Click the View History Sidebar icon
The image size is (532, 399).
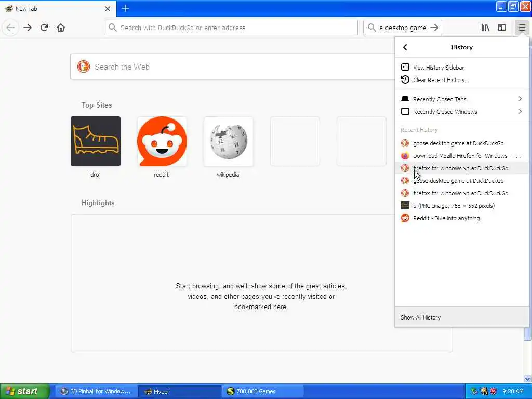(405, 67)
